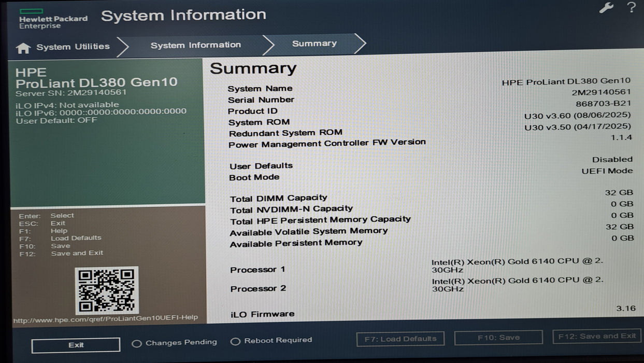Click Power Management Controller FW Version label
644x363 pixels.
tap(327, 143)
